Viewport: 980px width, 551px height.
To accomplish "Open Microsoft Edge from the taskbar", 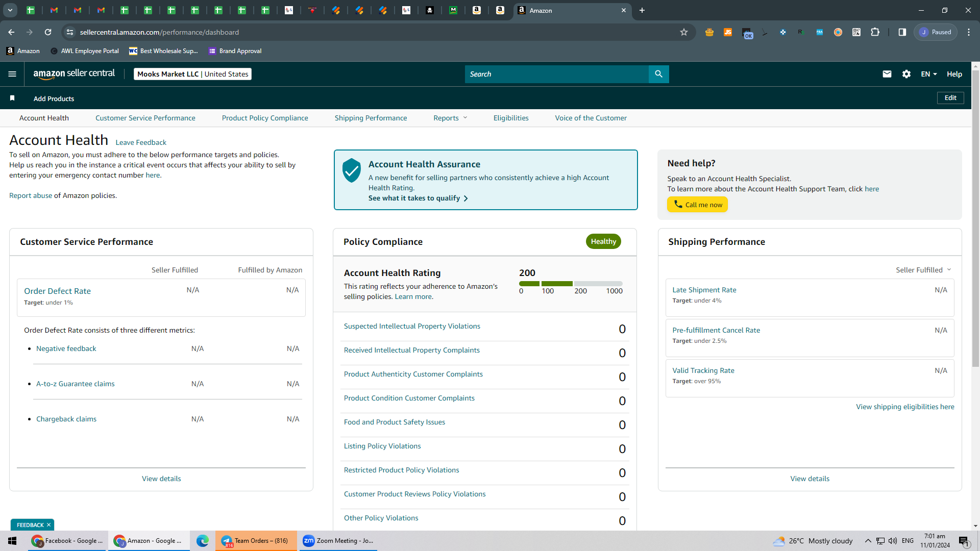I will coord(203,541).
